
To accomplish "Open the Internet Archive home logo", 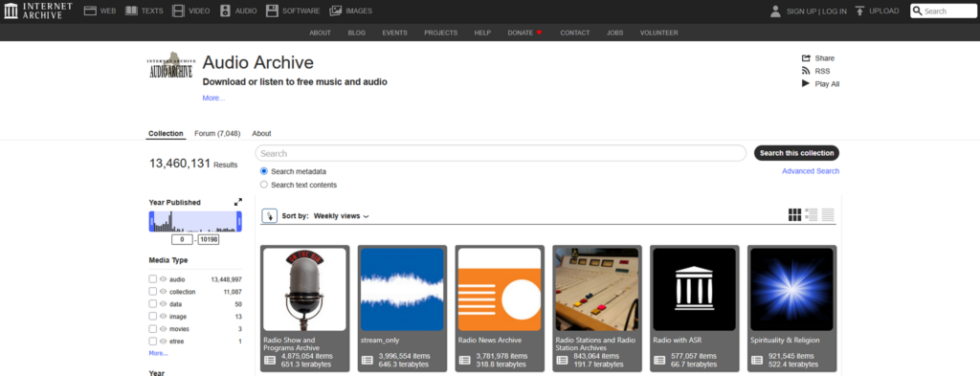I will [x=37, y=11].
